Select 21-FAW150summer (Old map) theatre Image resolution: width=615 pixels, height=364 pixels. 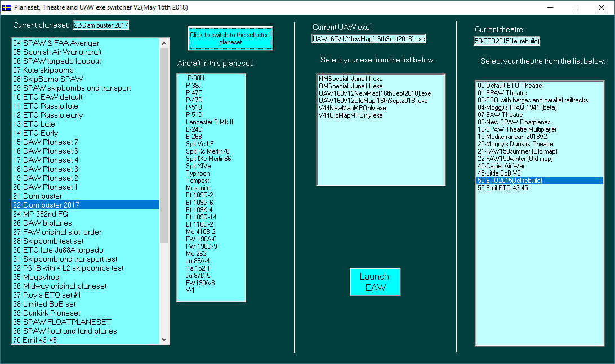(x=540, y=151)
